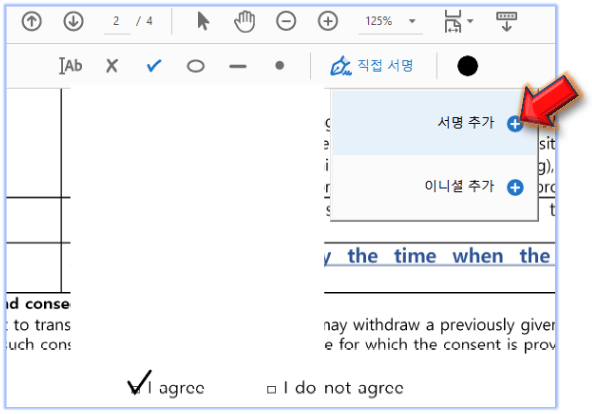592x414 pixels.
Task: Check the 'I agree' checkbox
Action: click(135, 390)
